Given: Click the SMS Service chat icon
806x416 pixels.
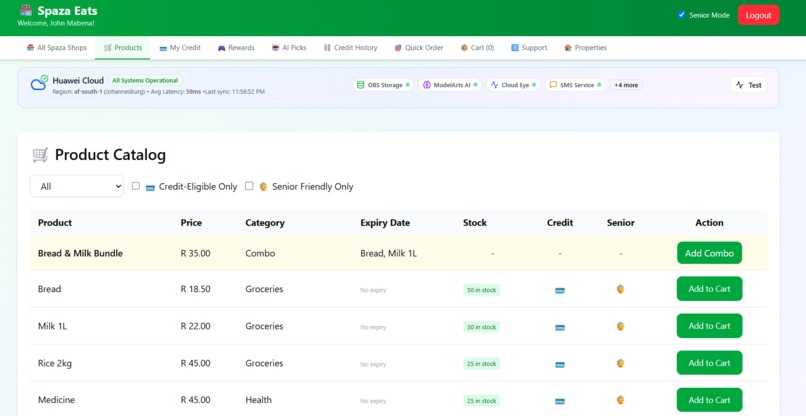Looking at the screenshot, I should click(553, 85).
